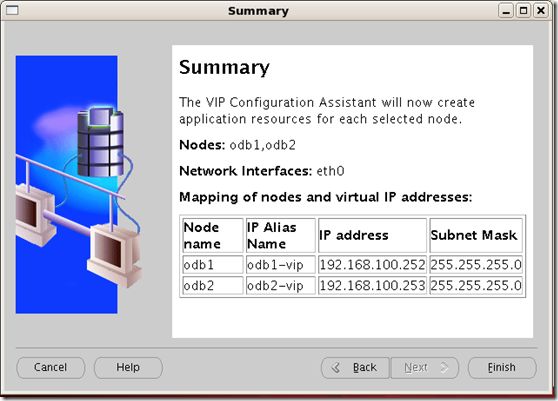Click the Cancel button
This screenshot has width=558, height=401.
(x=51, y=368)
